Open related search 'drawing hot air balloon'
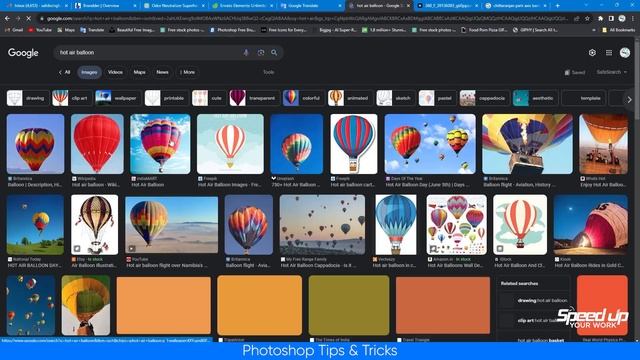 coord(534,301)
